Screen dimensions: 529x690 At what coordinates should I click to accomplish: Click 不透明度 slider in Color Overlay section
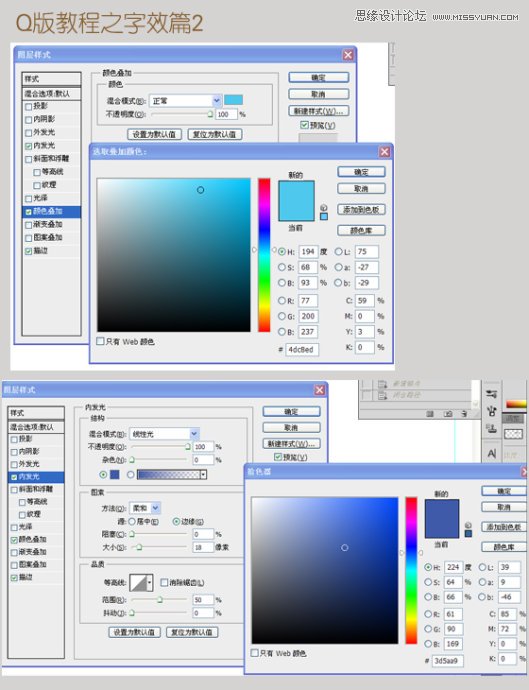[182, 114]
